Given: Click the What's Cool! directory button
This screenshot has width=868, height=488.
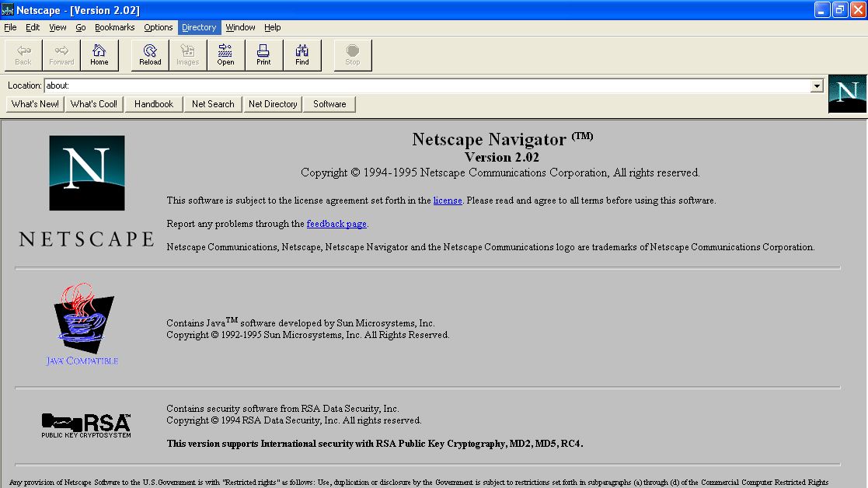Looking at the screenshot, I should [94, 104].
